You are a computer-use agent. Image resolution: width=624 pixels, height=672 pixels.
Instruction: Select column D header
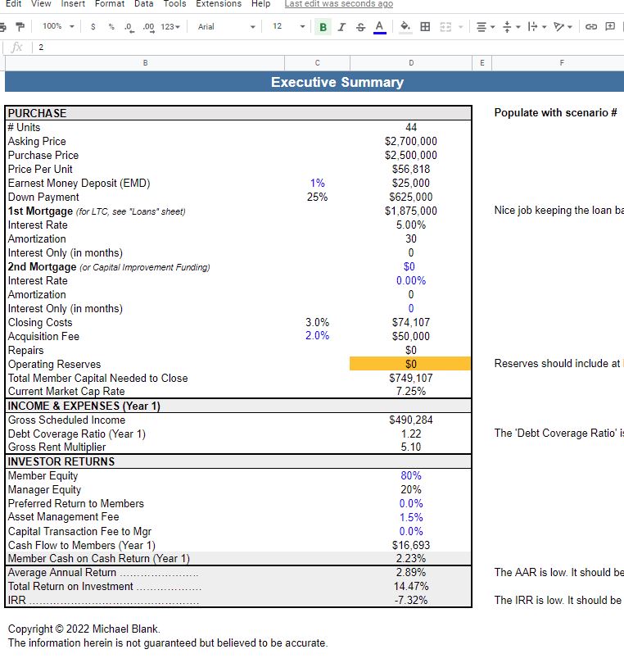click(x=411, y=63)
